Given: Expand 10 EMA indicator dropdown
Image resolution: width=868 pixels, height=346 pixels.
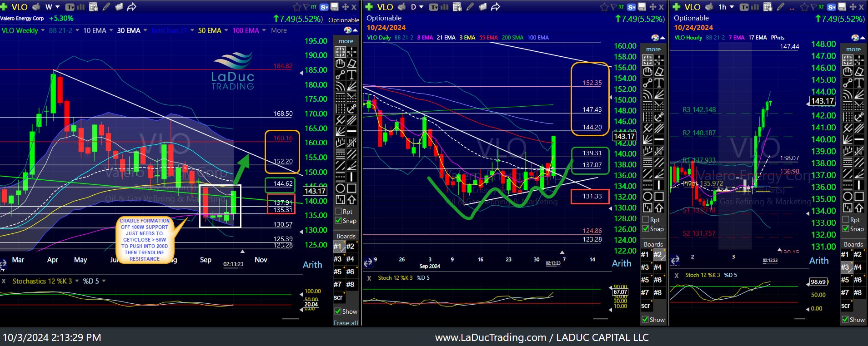Looking at the screenshot, I should 111,30.
